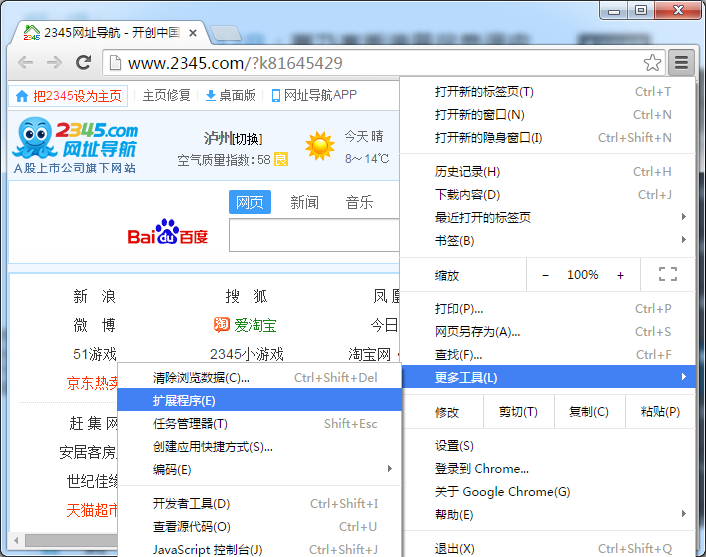Viewport: 706px width, 557px height.
Task: Click the browser back arrow
Action: (x=26, y=63)
